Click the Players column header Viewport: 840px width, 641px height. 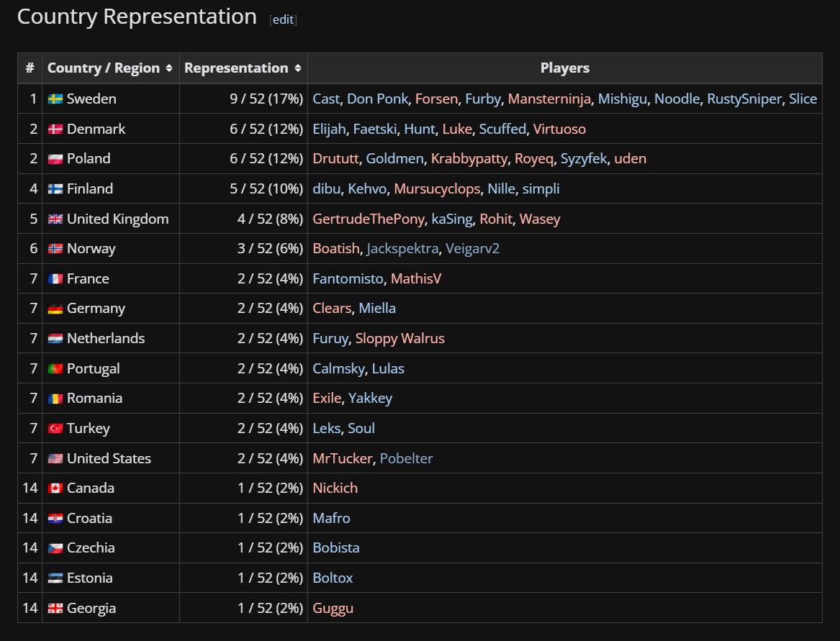(x=564, y=68)
